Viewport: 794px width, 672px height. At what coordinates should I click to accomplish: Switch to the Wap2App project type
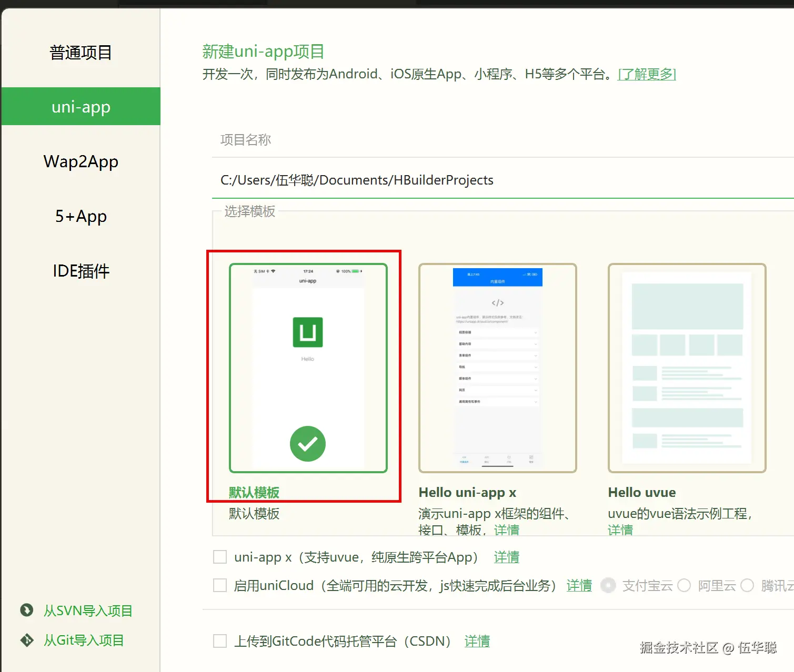(x=81, y=161)
